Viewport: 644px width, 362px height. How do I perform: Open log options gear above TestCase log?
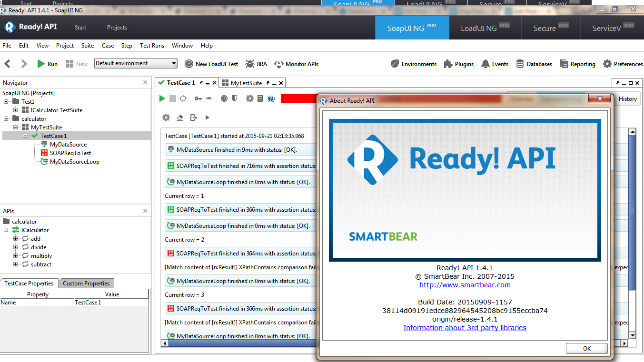(x=166, y=117)
